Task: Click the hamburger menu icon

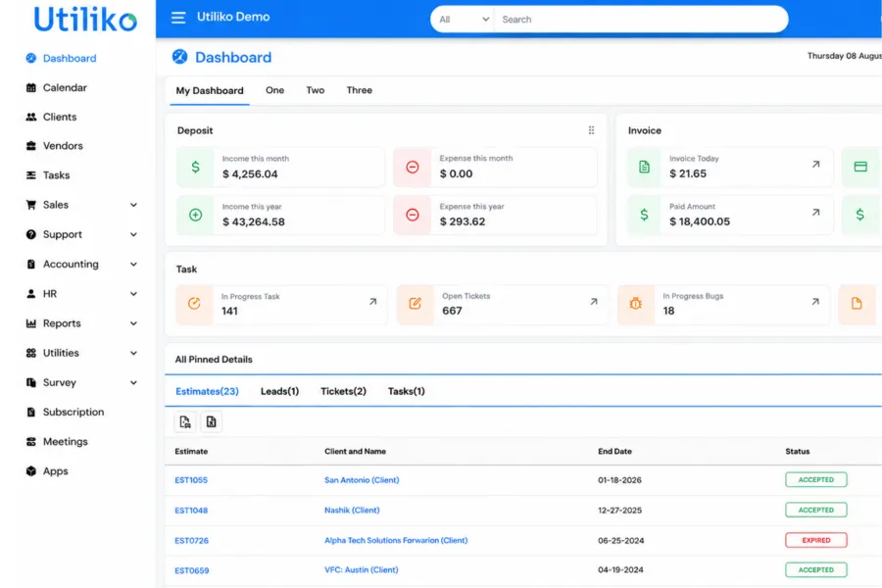Action: pyautogui.click(x=178, y=18)
